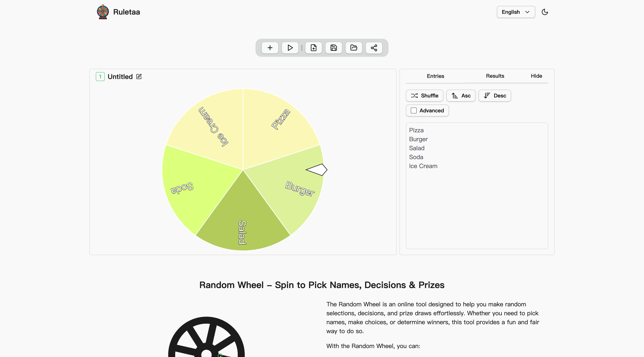Click the plus icon to add a wheel

click(270, 48)
